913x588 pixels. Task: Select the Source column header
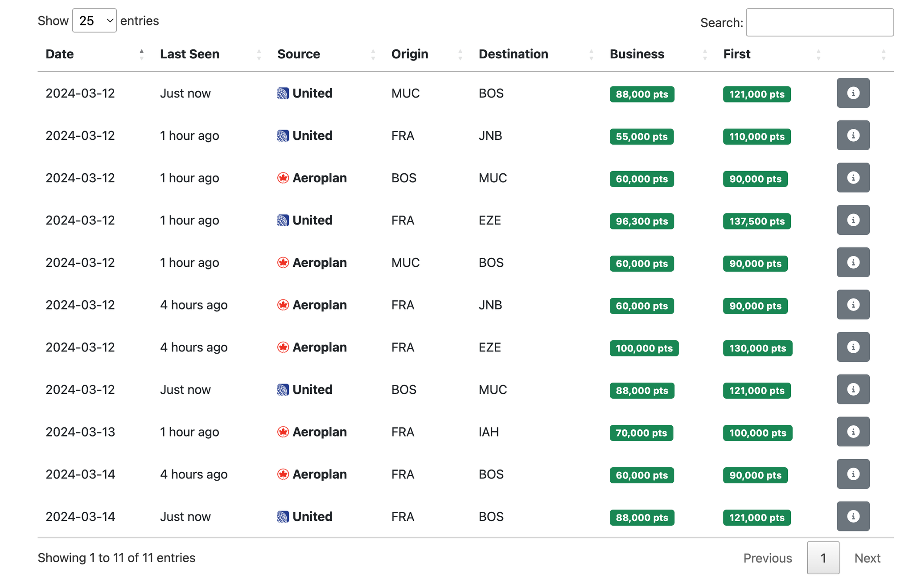click(299, 54)
